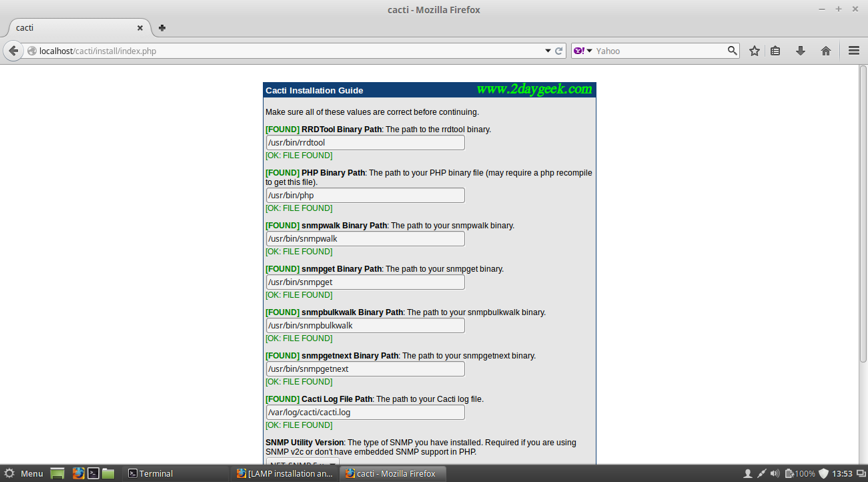
Task: Open the Firefox hamburger menu
Action: click(853, 51)
